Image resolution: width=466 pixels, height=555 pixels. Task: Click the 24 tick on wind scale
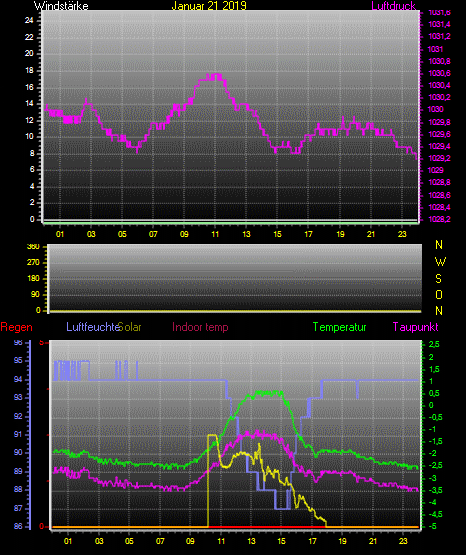(x=29, y=21)
